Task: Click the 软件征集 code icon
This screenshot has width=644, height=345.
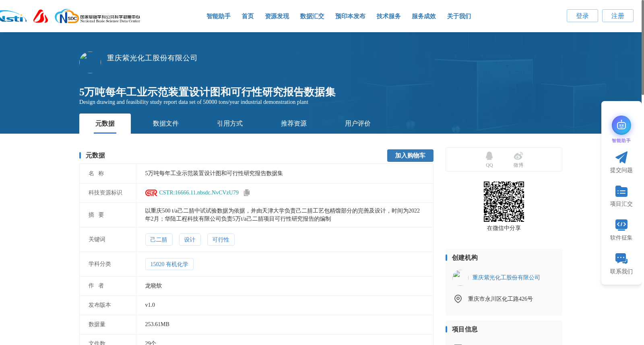Action: pos(621,225)
